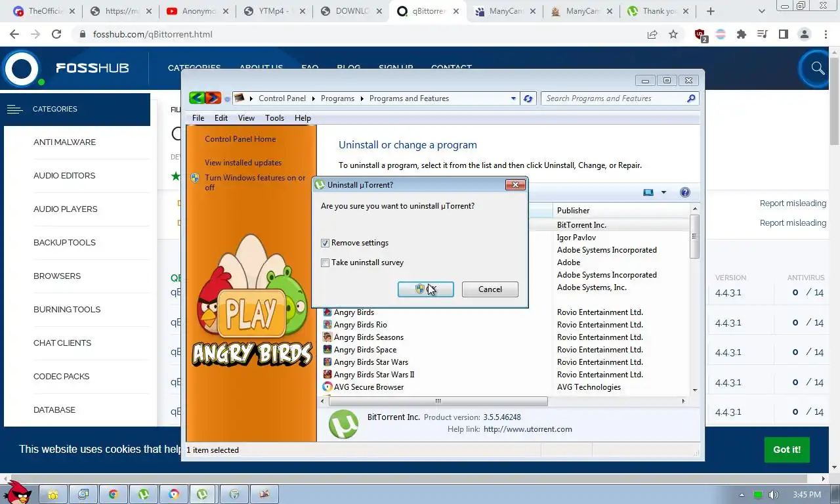
Task: Click the Search Programs and Features field
Action: pyautogui.click(x=614, y=98)
